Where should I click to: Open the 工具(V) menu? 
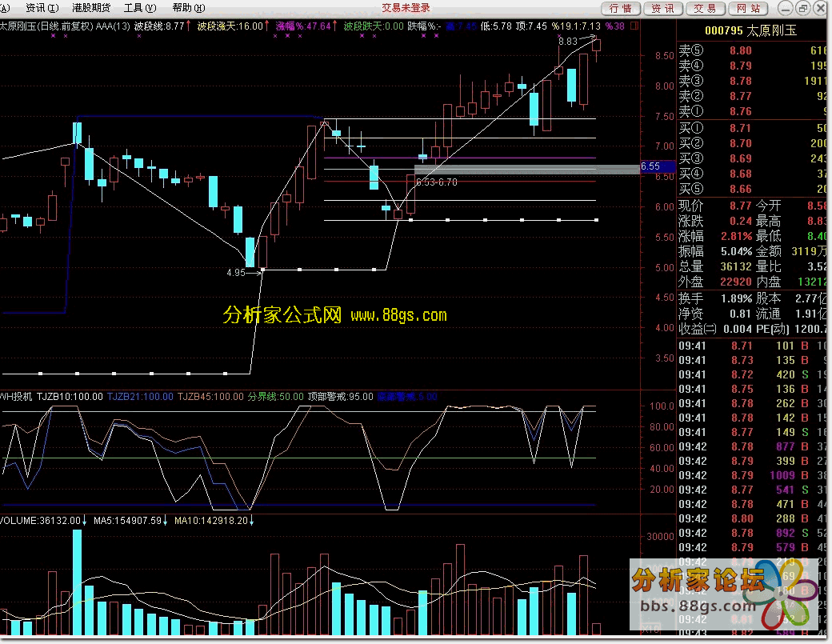140,8
